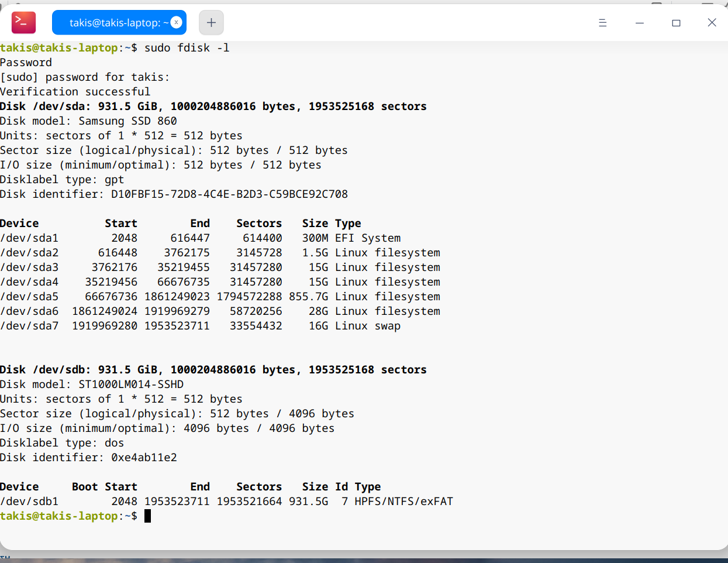Maximize the terminal window
The width and height of the screenshot is (728, 563).
[x=676, y=23]
